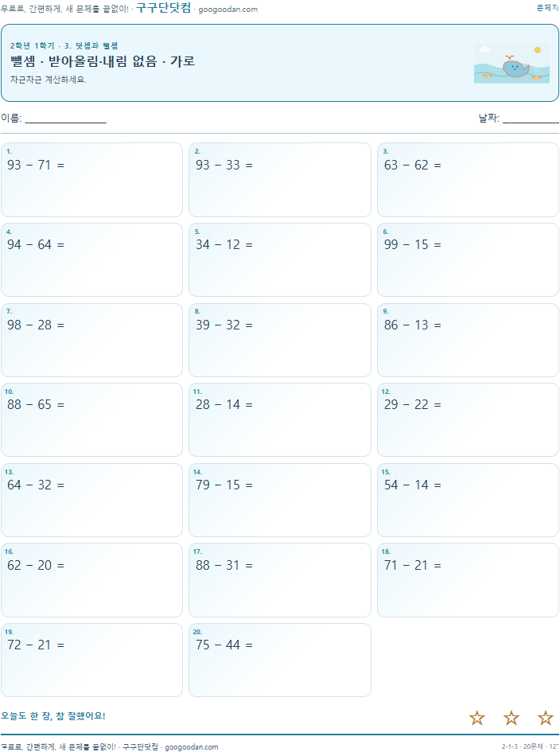
Task: Click the last star at the bottom
Action: coord(545,718)
